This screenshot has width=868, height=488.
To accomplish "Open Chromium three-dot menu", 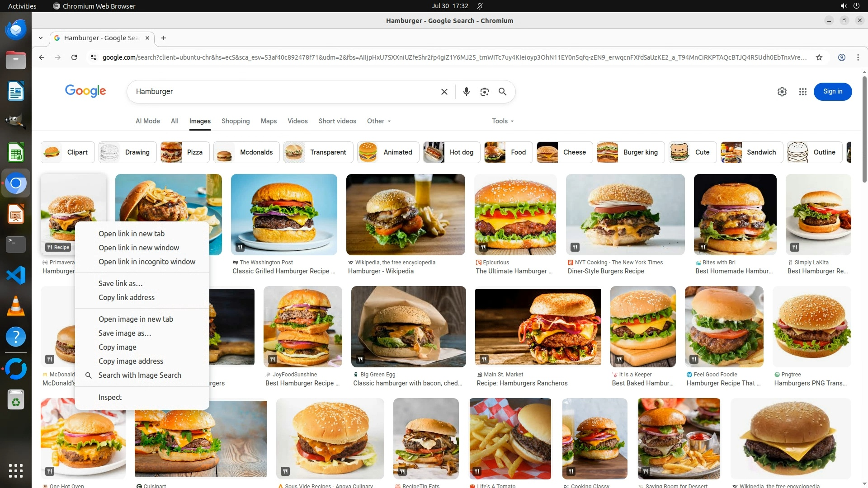I will 858,57.
